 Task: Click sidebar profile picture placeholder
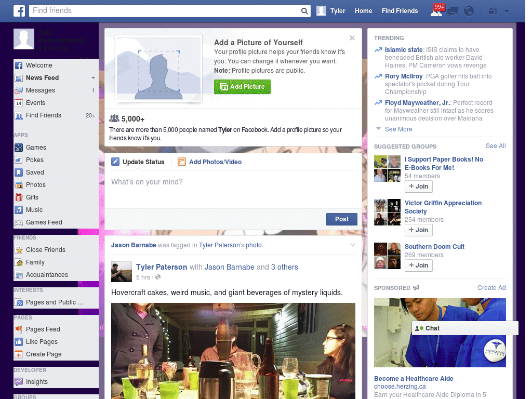pyautogui.click(x=24, y=39)
